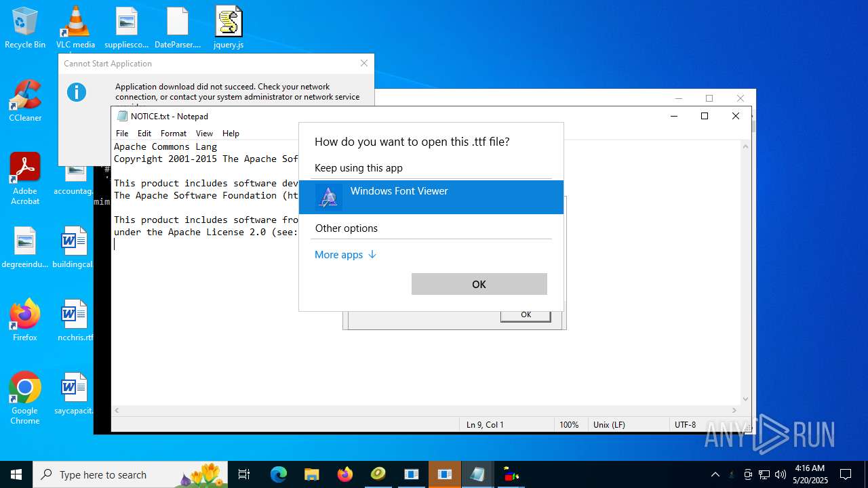This screenshot has width=868, height=488.
Task: Select degreeindu image file icon
Action: click(25, 247)
